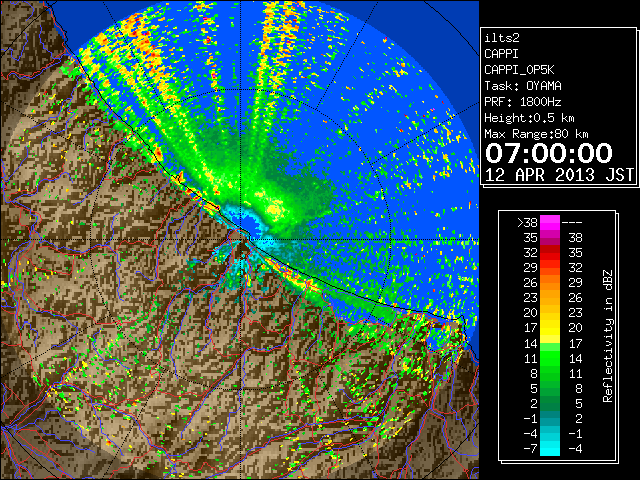Click the "PRF: 1800Hz" line

pyautogui.click(x=523, y=102)
